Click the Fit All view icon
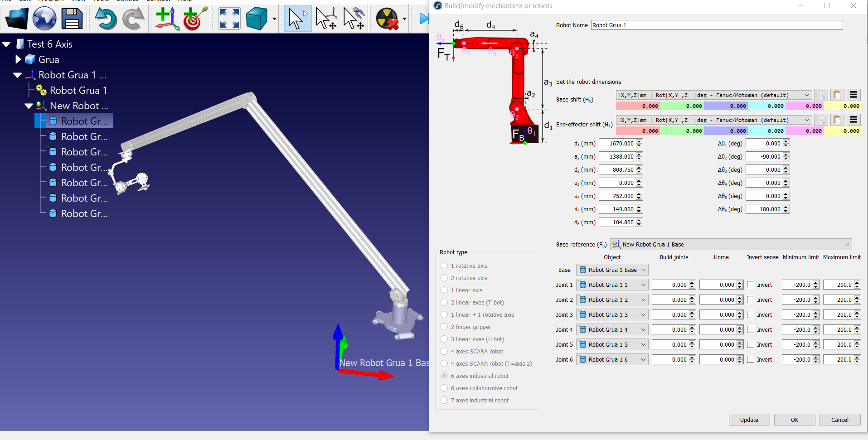 pos(229,19)
